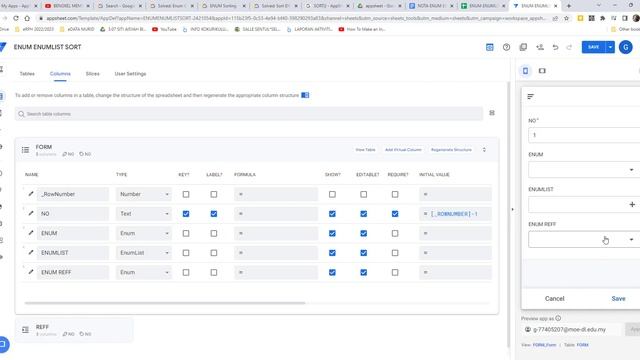Viewport: 640px width, 360px height.
Task: Edit the ENUM column pencil icon
Action: point(31,233)
